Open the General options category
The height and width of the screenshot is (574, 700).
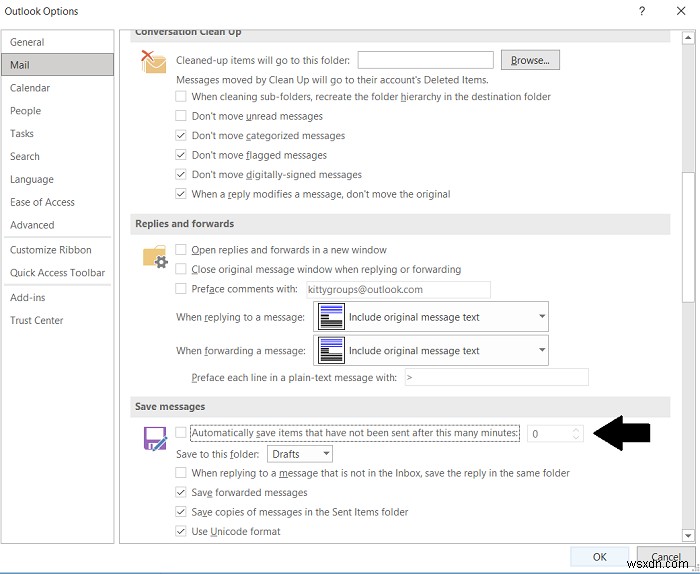[58, 42]
